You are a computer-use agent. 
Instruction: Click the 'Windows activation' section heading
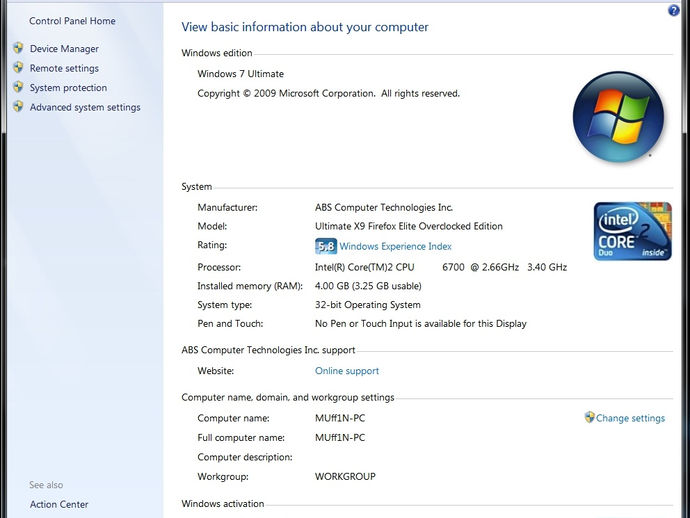tap(223, 504)
